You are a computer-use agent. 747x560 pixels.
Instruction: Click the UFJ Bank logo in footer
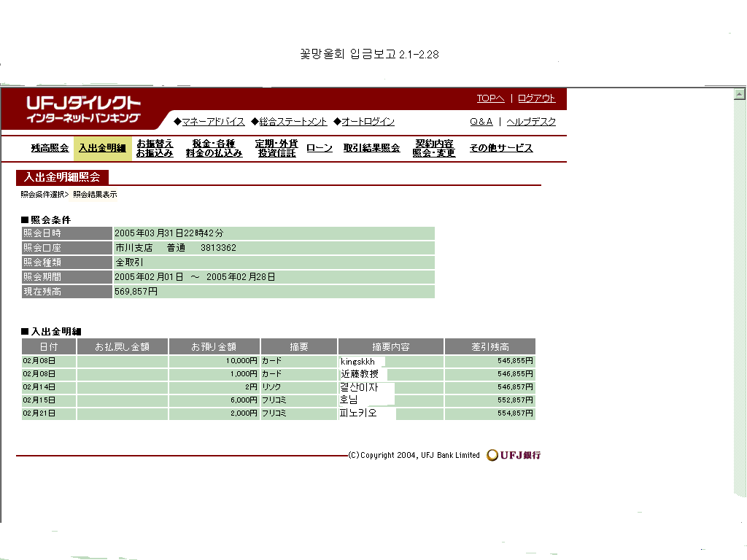click(514, 456)
